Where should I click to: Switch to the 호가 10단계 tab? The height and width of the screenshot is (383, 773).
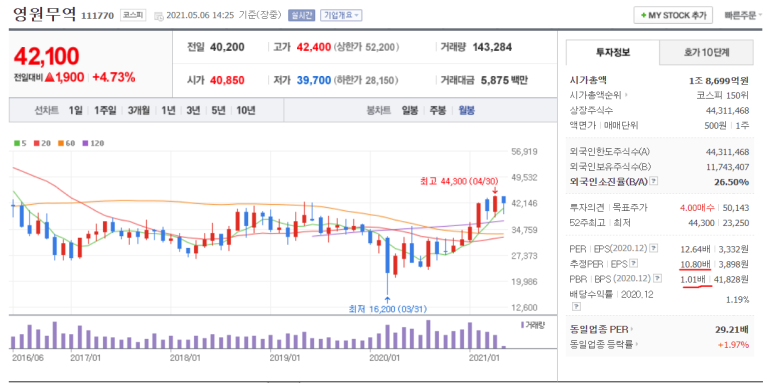tap(706, 52)
